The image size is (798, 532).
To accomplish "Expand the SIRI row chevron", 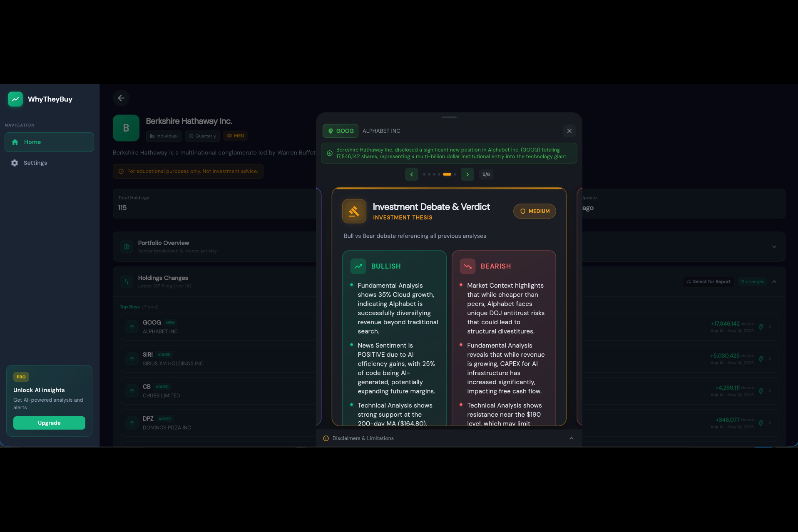I will [770, 359].
